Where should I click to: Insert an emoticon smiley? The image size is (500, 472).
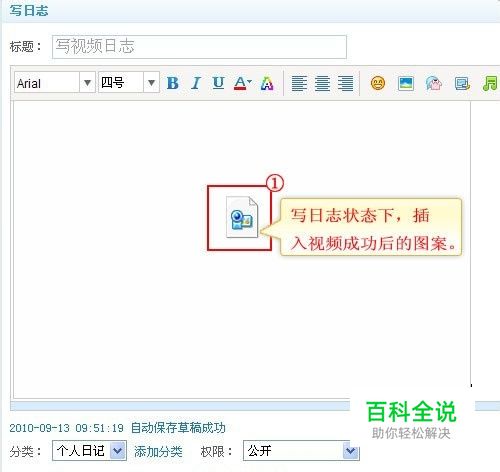[x=378, y=83]
